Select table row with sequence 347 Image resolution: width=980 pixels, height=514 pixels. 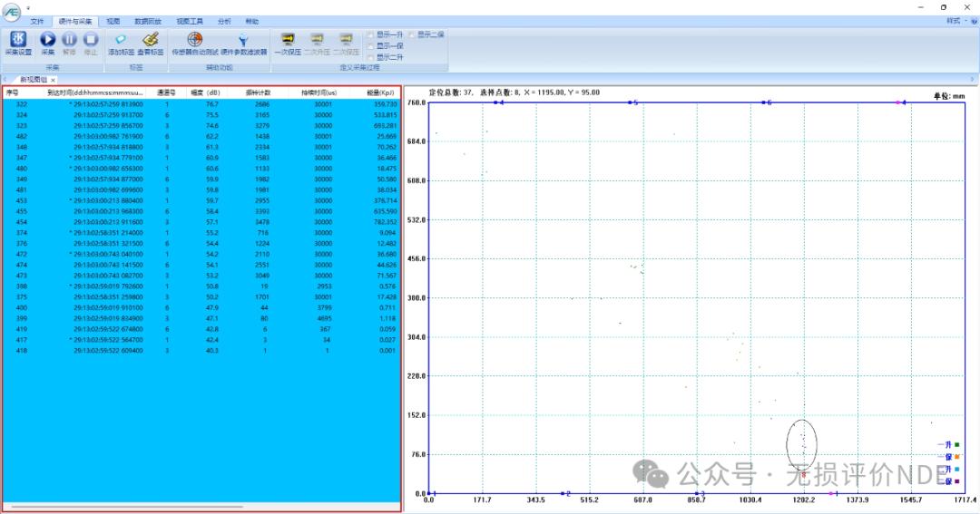click(201, 158)
